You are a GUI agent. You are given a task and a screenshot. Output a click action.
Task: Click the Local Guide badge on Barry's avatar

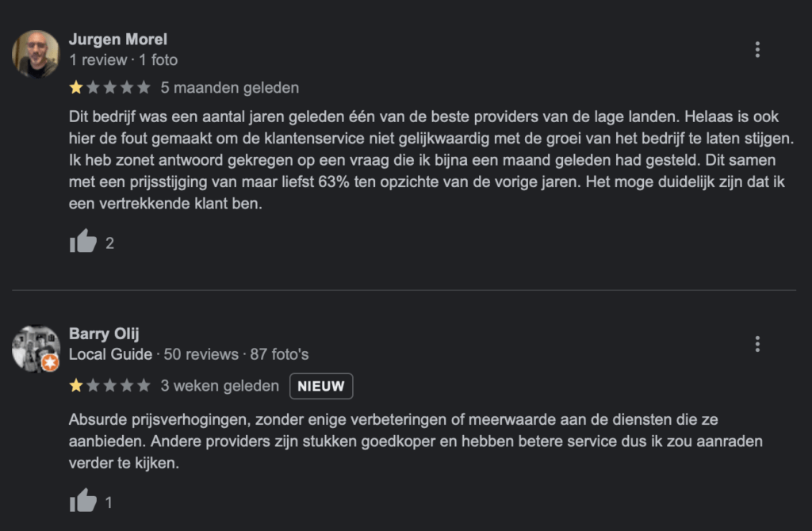tap(50, 363)
